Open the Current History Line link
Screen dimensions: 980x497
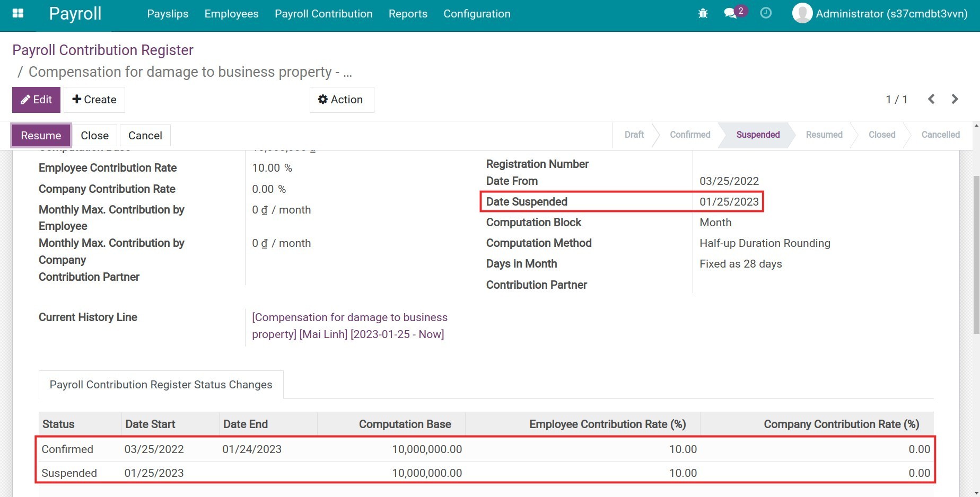[x=350, y=325]
